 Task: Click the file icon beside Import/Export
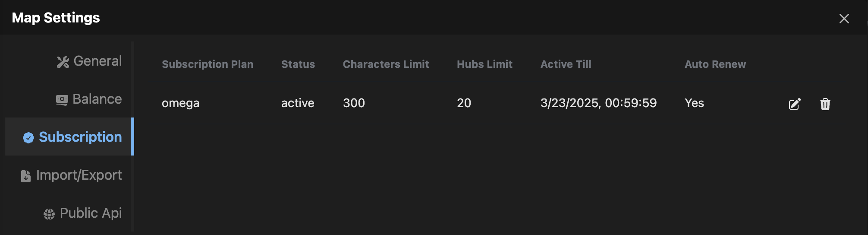click(x=26, y=176)
